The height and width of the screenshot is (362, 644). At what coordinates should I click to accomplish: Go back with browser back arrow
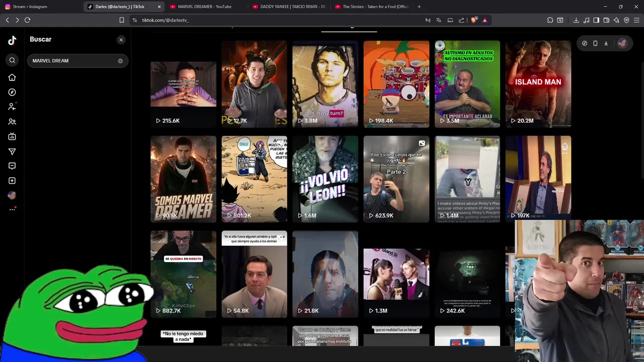pos(7,20)
